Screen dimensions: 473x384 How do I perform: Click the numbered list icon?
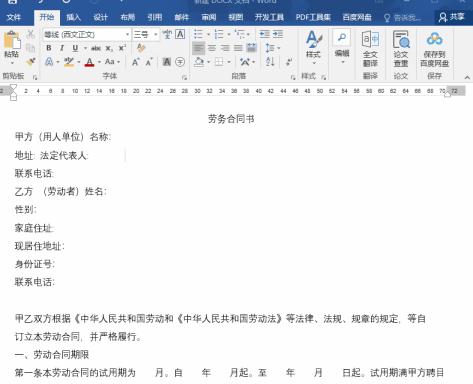coord(219,34)
